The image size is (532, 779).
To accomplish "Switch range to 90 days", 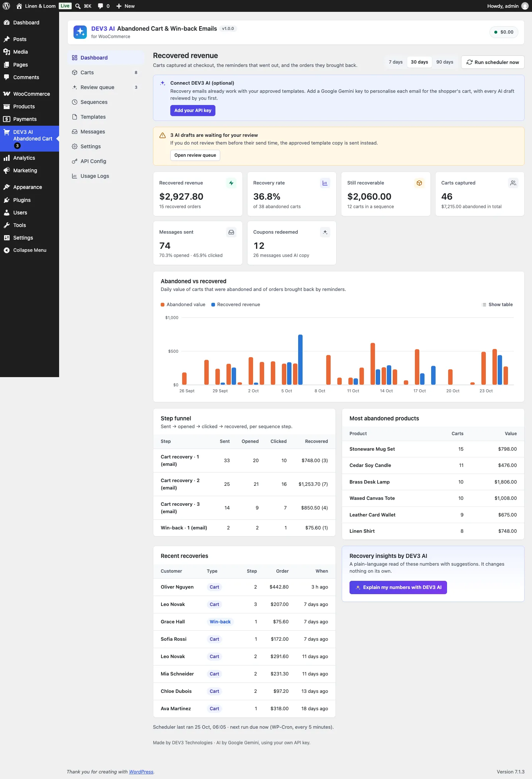I will point(445,62).
